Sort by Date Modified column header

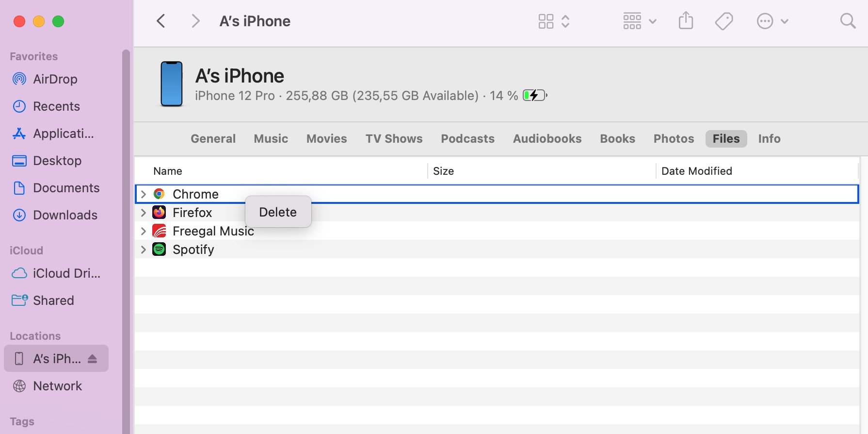[x=696, y=171]
